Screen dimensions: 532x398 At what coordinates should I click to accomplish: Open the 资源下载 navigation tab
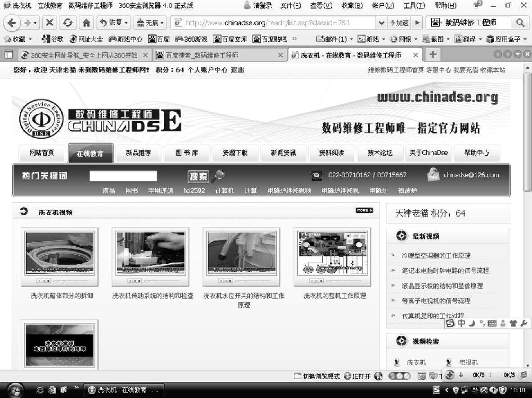pos(235,153)
